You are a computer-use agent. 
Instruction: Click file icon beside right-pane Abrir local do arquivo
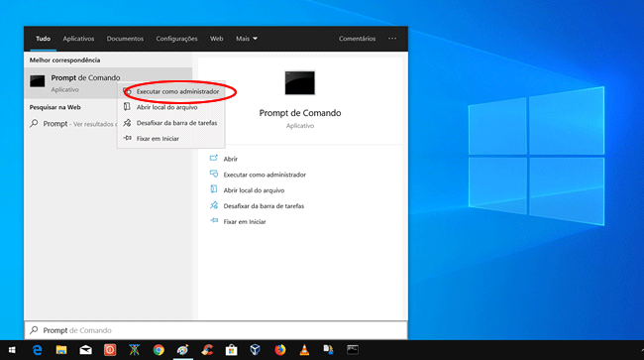coord(214,189)
